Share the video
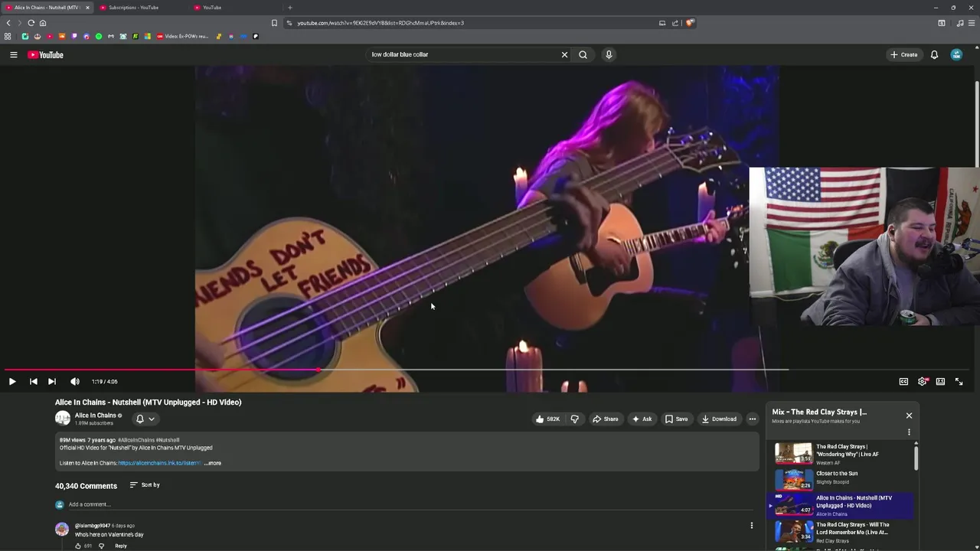This screenshot has width=980, height=551. tap(606, 419)
